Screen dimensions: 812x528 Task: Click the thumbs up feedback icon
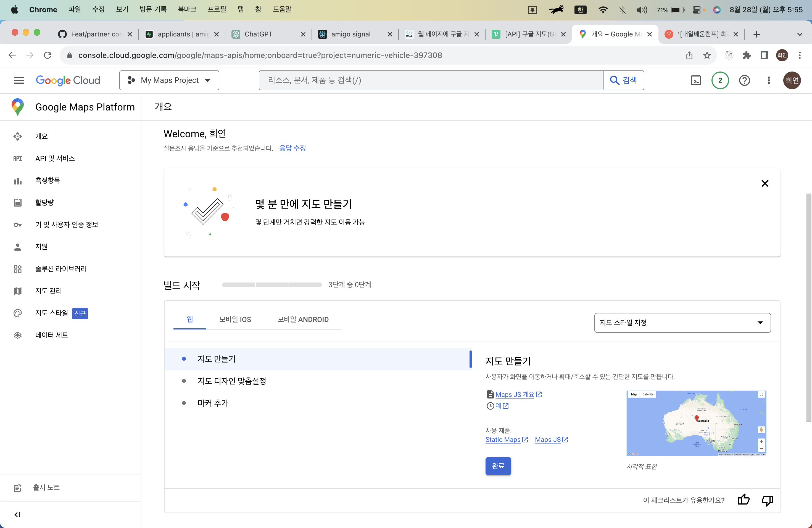coord(744,500)
